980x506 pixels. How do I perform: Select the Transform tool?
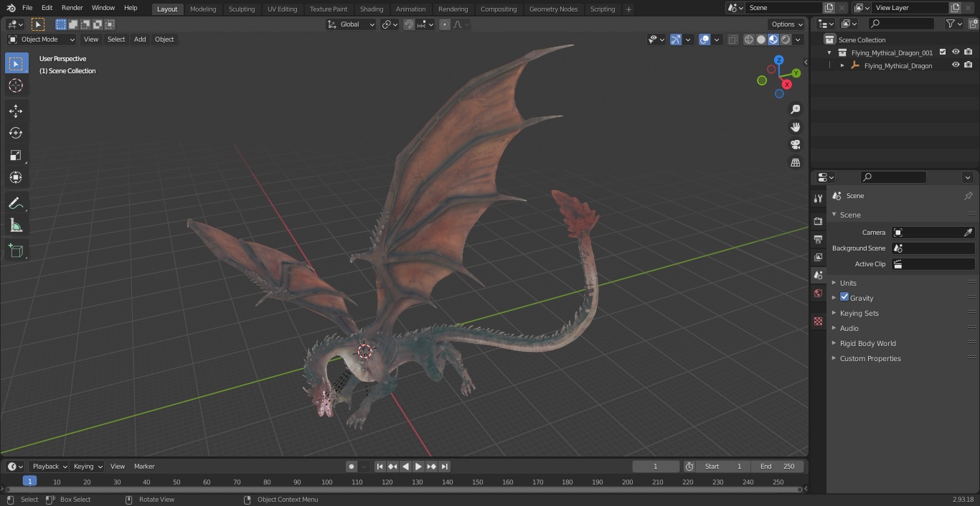[16, 177]
